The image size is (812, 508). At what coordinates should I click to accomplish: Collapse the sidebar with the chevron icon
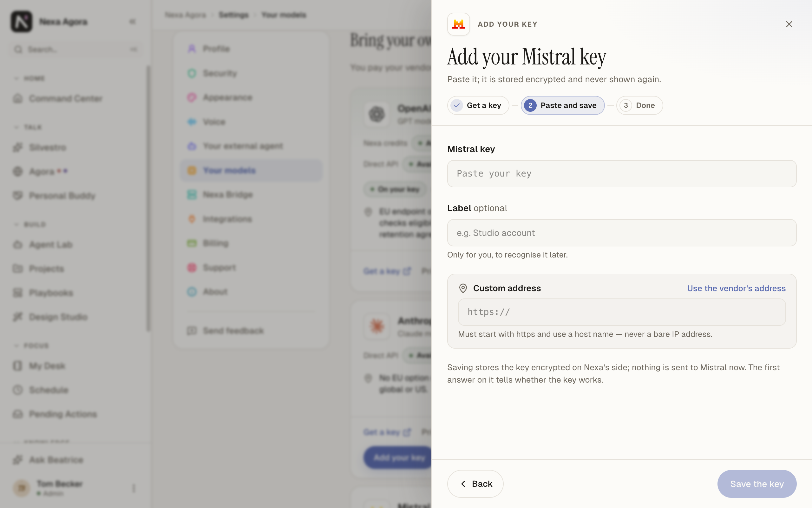tap(133, 22)
